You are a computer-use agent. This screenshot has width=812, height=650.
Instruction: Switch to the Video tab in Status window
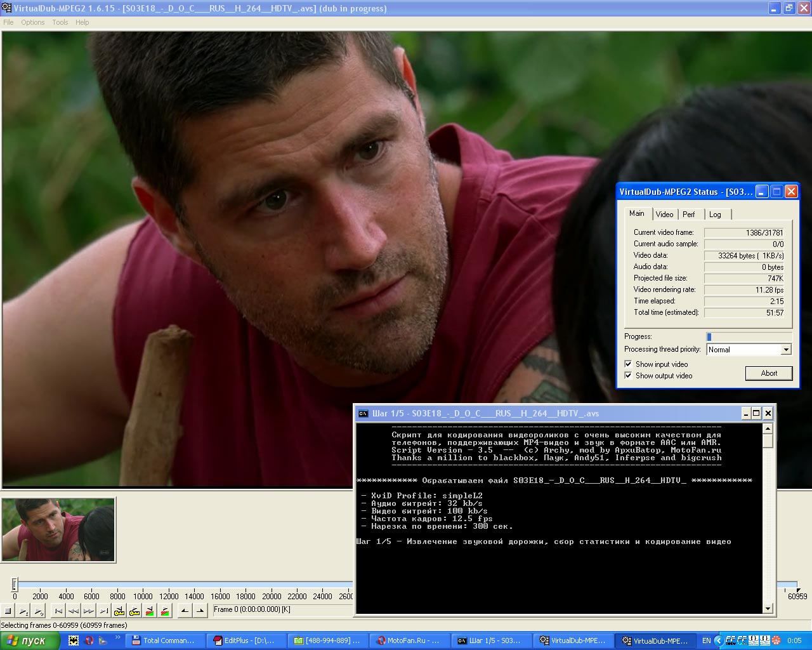[x=665, y=215]
